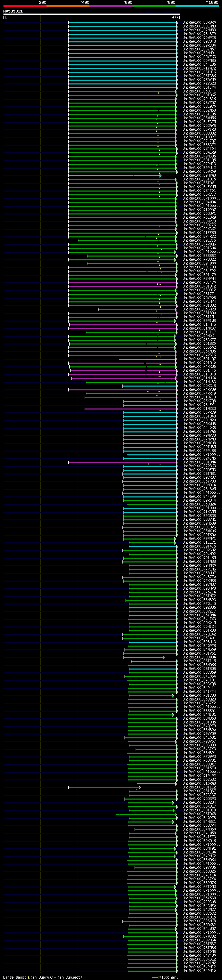Select hit UniRef100_B9SXB7
Image resolution: width=222 pixels, height=980 pixels.
199,477
